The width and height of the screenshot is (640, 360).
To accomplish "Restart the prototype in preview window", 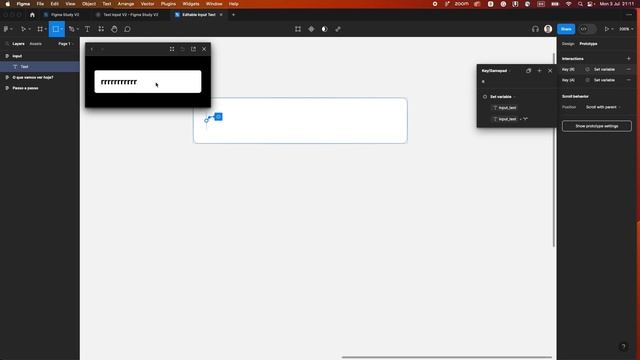I will tap(182, 49).
